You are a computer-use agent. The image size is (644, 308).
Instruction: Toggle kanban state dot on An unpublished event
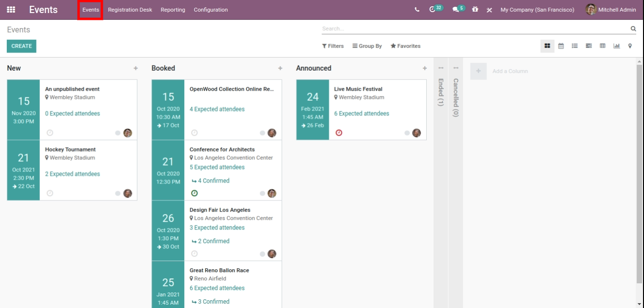pos(118,133)
